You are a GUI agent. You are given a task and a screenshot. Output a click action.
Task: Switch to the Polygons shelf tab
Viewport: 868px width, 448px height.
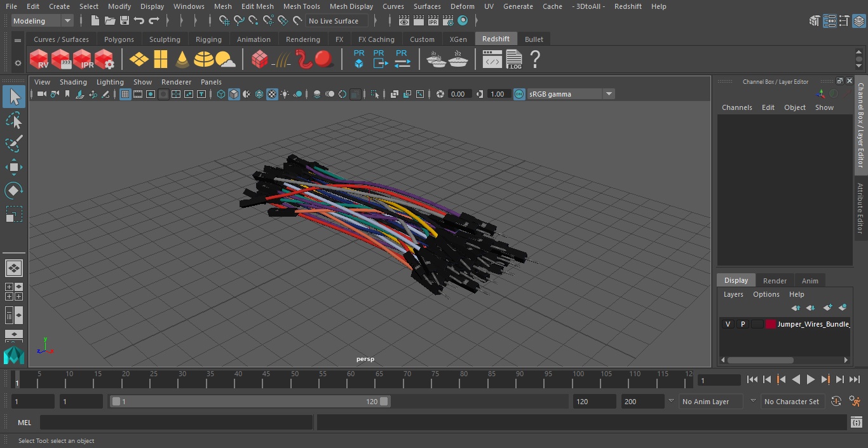(119, 39)
